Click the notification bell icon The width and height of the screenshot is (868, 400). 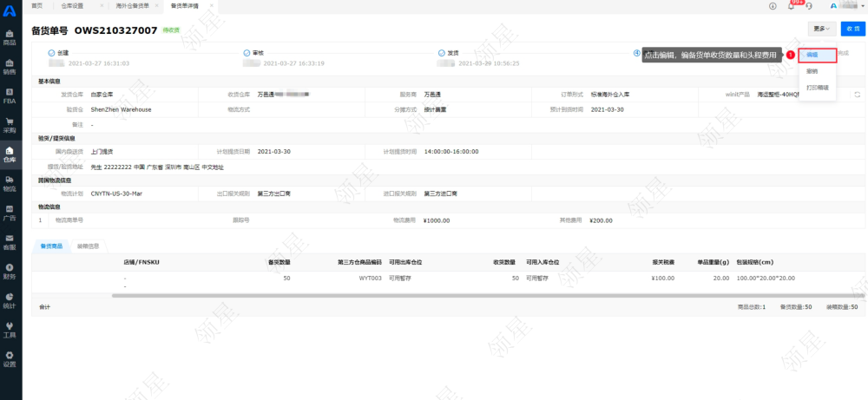pyautogui.click(x=791, y=6)
